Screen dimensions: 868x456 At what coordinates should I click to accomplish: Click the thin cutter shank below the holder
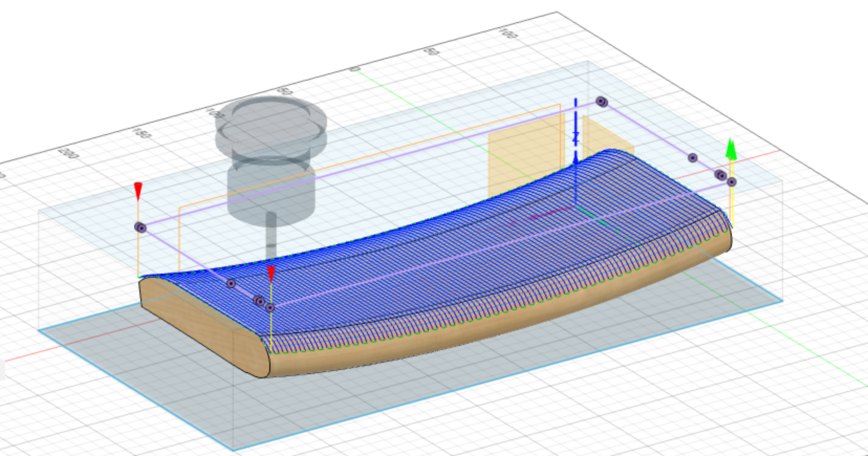[x=270, y=234]
